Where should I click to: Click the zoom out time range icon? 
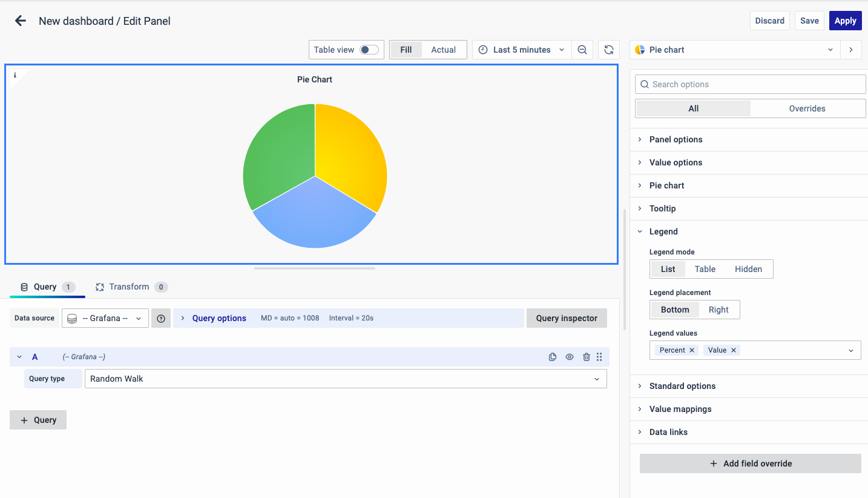point(582,50)
